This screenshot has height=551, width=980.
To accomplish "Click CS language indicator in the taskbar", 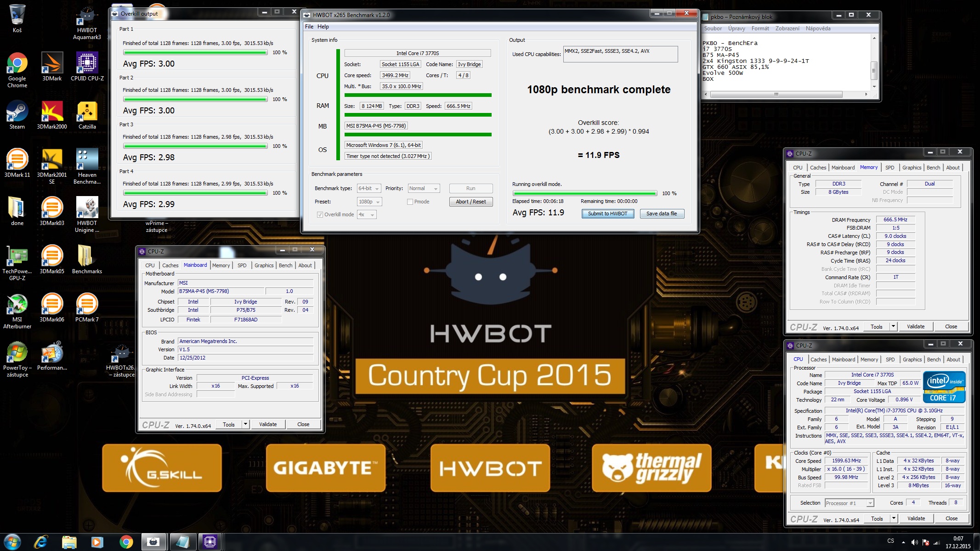I will coord(890,541).
